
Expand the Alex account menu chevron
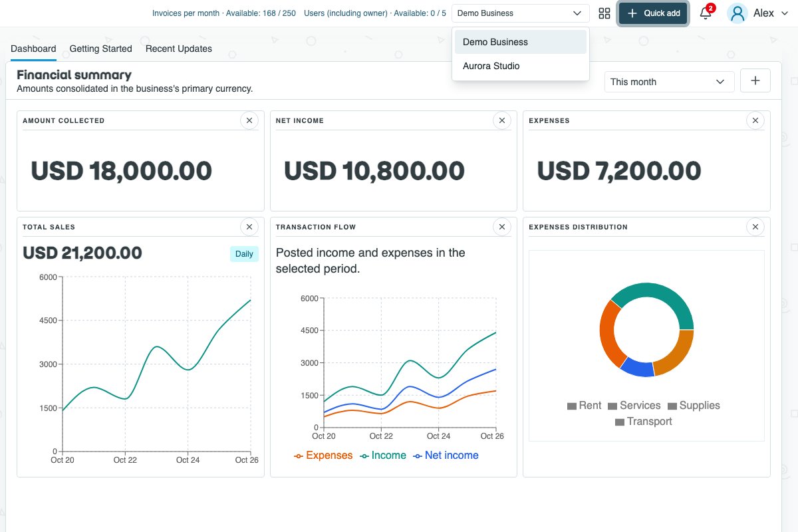tap(786, 13)
